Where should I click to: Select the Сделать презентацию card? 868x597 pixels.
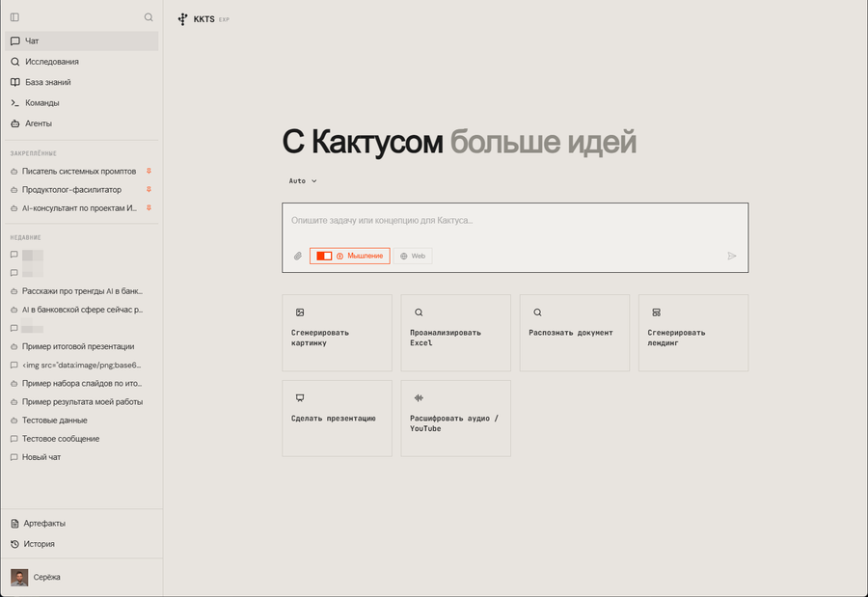pos(338,419)
